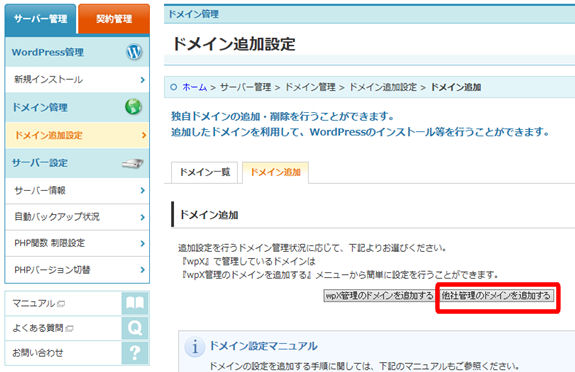This screenshot has width=575, height=372.
Task: Open 自動バックアップ状況 menu item
Action: tap(77, 217)
